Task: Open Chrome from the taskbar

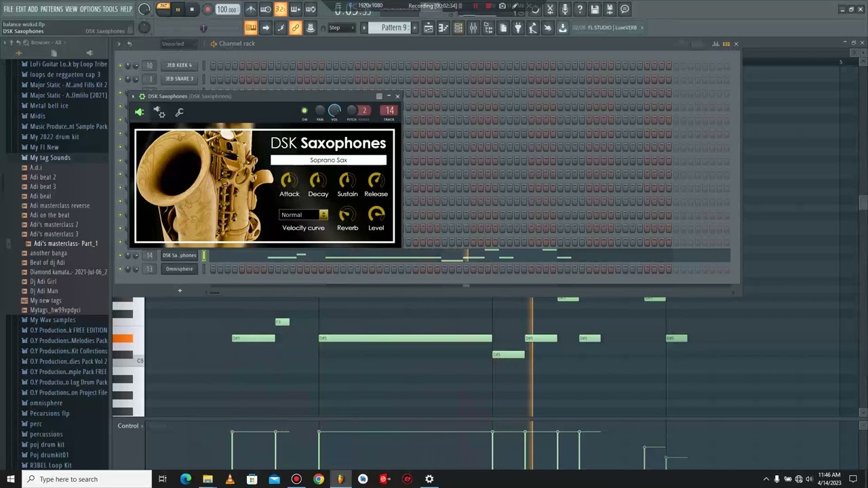Action: click(x=318, y=479)
